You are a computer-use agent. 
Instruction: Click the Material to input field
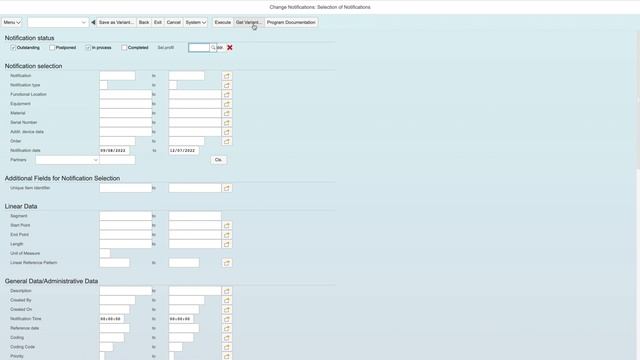coord(195,113)
